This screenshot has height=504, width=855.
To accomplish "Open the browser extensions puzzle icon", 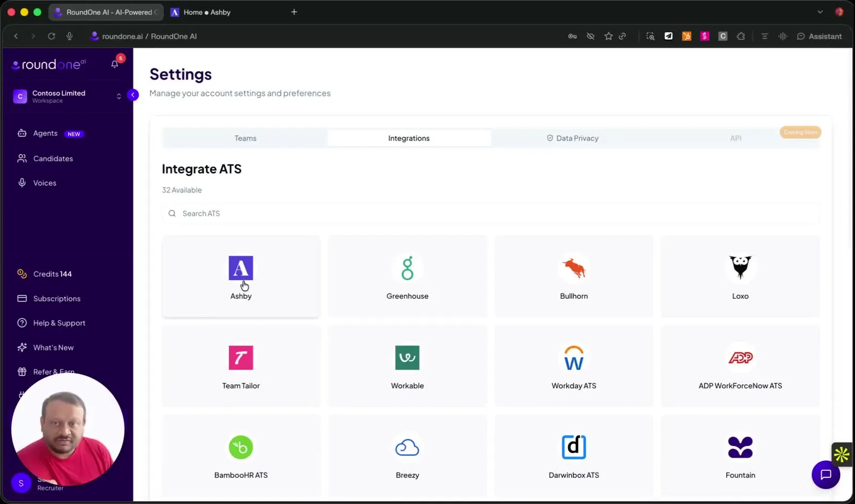I will pos(741,36).
